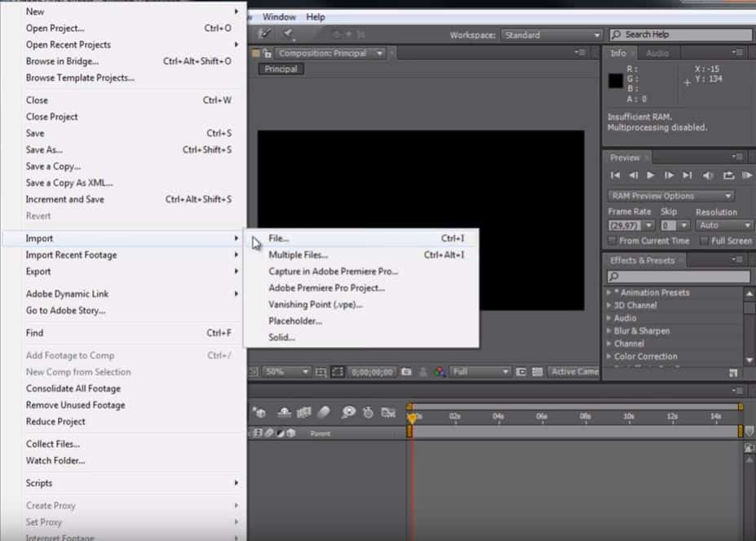Open the 50% magnification dropdown

pyautogui.click(x=286, y=372)
